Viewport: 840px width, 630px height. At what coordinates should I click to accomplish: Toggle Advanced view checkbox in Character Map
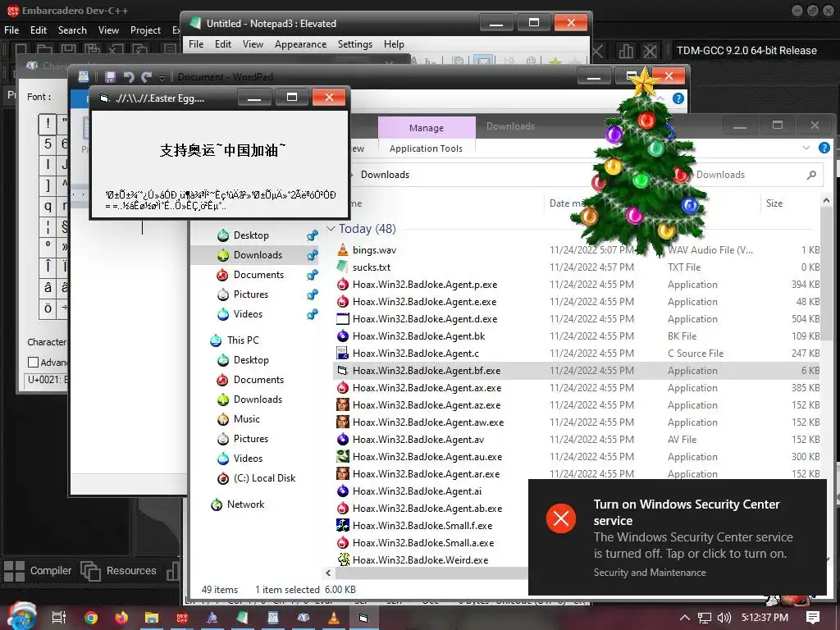[x=33, y=362]
